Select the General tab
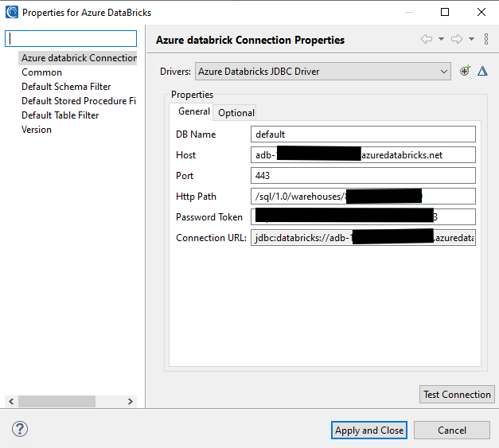The image size is (499, 448). point(193,112)
